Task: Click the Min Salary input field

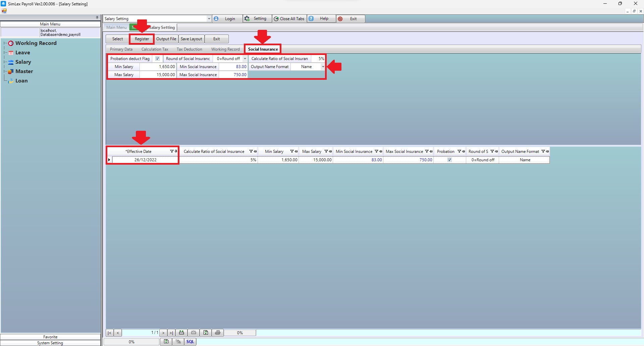Action: (158, 67)
